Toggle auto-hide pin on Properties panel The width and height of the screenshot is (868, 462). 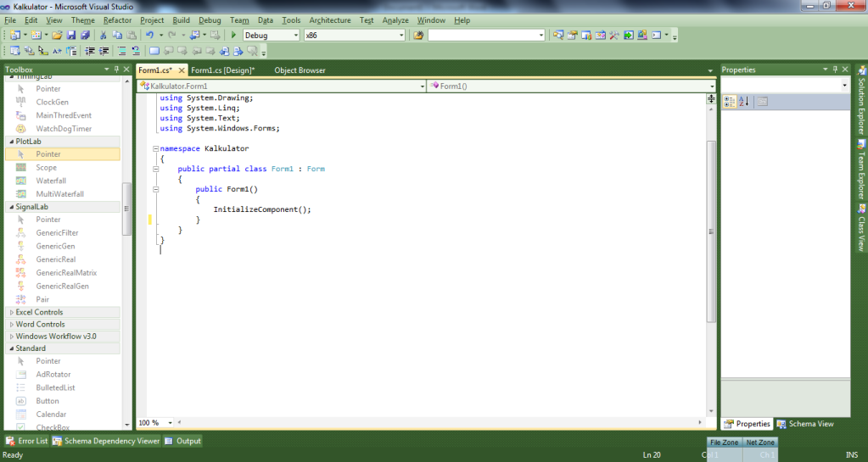click(x=835, y=70)
